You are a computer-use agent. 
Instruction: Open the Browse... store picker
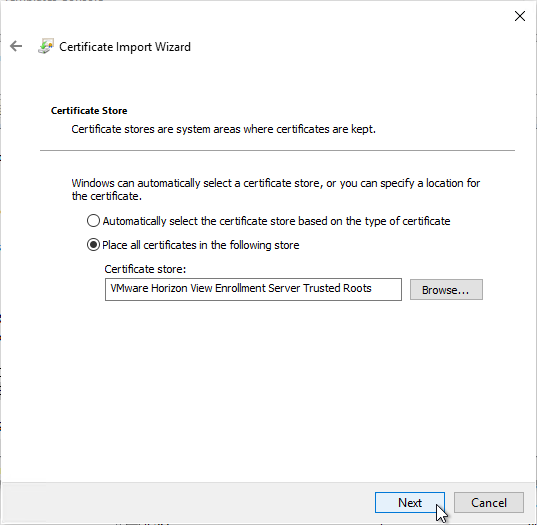pyautogui.click(x=446, y=290)
